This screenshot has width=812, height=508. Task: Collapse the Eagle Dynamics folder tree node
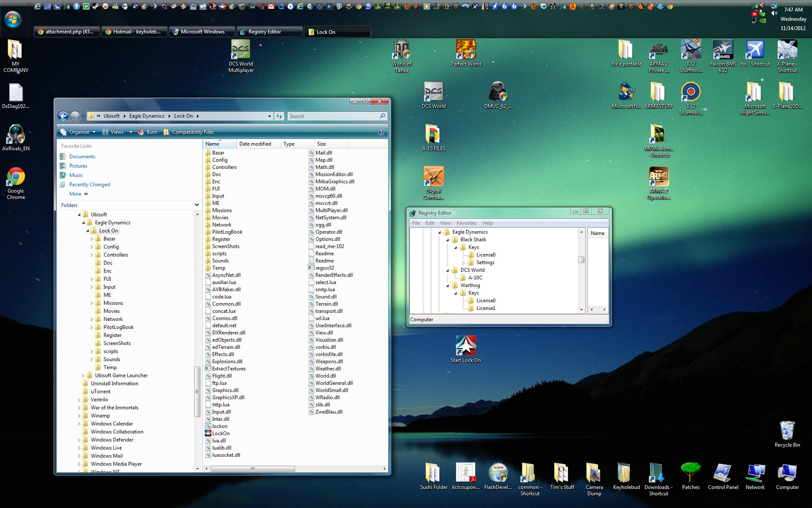[x=83, y=223]
